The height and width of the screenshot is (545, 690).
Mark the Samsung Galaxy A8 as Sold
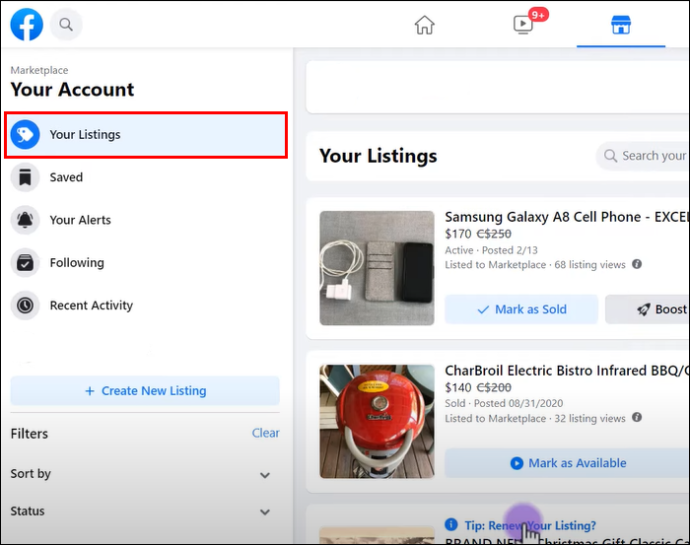click(521, 309)
